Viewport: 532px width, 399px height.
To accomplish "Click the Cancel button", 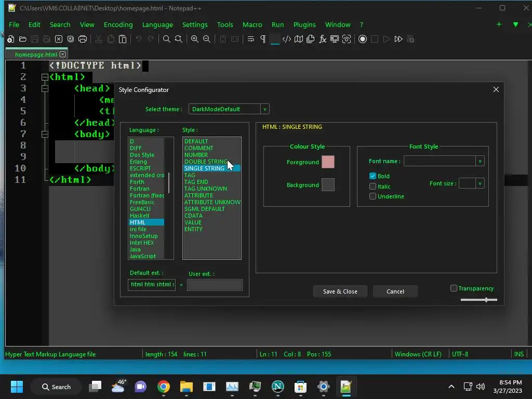I will (395, 291).
